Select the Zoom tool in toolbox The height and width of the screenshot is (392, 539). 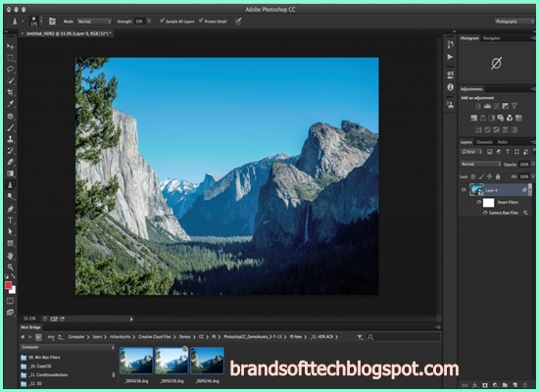click(11, 267)
